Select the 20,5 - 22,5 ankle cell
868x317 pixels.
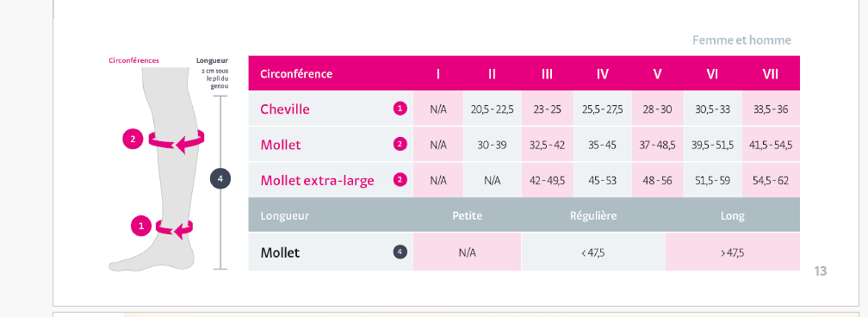tap(493, 109)
